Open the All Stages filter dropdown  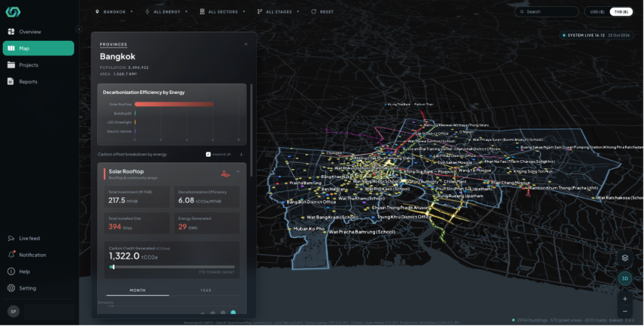pos(278,12)
